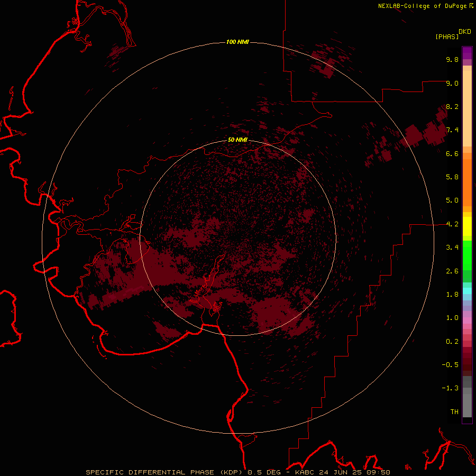Click the 6.6 scale value
The height and width of the screenshot is (476, 476).
pos(452,153)
